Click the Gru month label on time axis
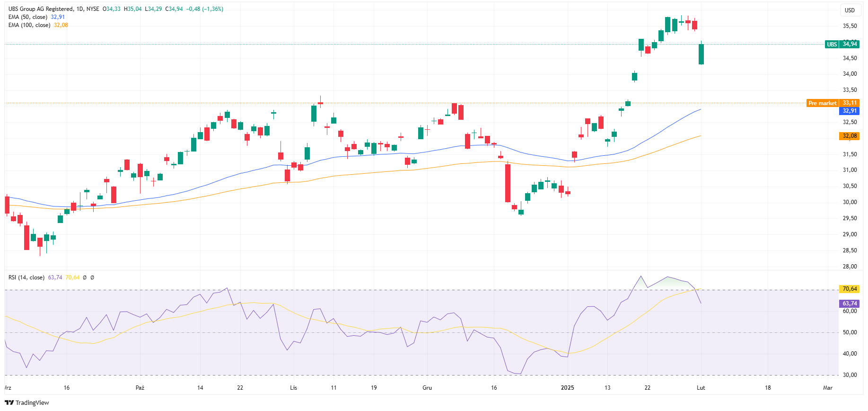 (427, 388)
